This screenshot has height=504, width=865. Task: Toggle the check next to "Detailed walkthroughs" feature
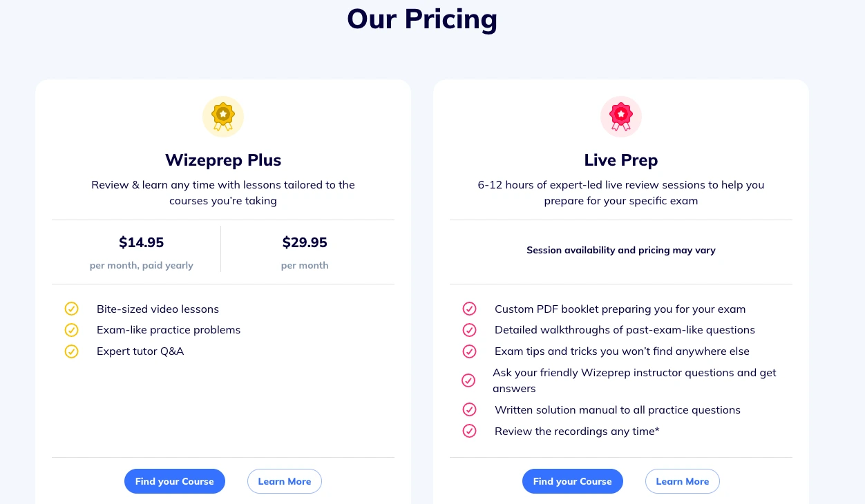tap(469, 330)
